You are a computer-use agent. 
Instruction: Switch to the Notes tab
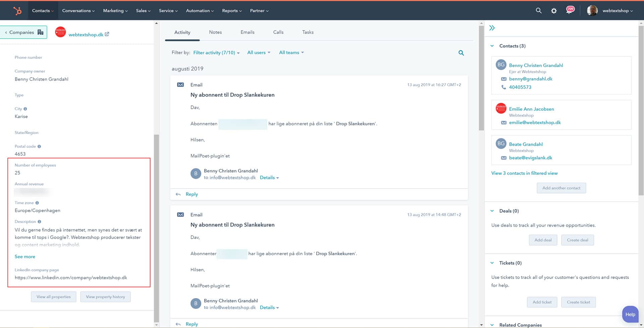pyautogui.click(x=215, y=32)
